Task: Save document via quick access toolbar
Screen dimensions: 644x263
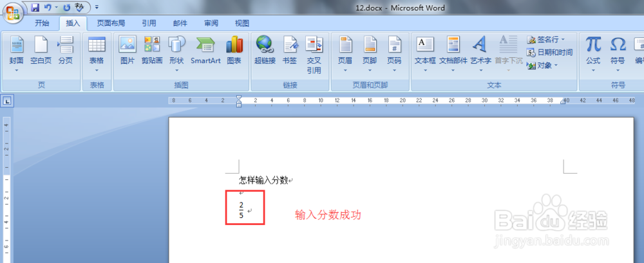Action: (x=35, y=7)
